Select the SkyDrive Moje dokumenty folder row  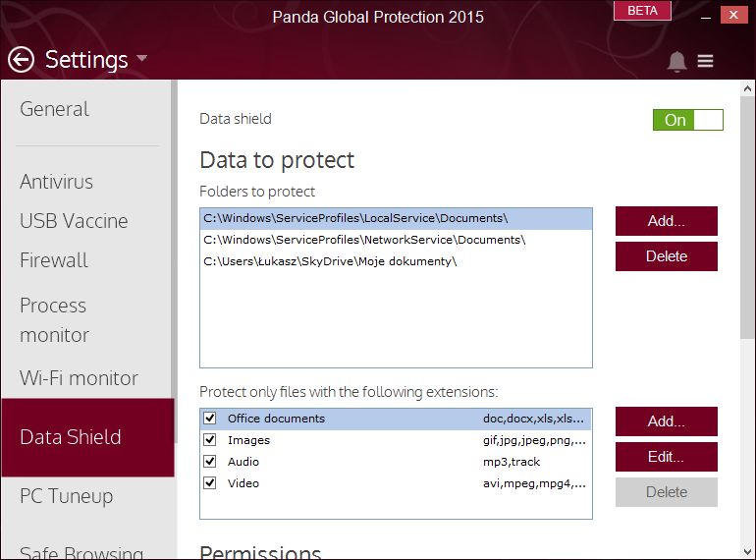[x=396, y=261]
